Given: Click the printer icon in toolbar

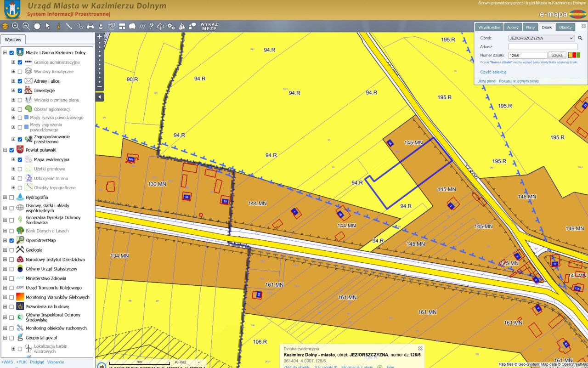Looking at the screenshot, I should coord(90,26).
